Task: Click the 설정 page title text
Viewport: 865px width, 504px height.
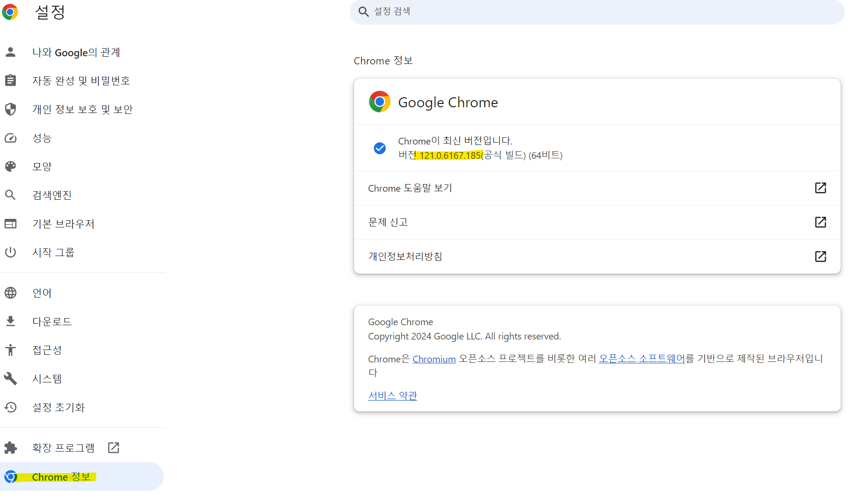Action: click(50, 12)
